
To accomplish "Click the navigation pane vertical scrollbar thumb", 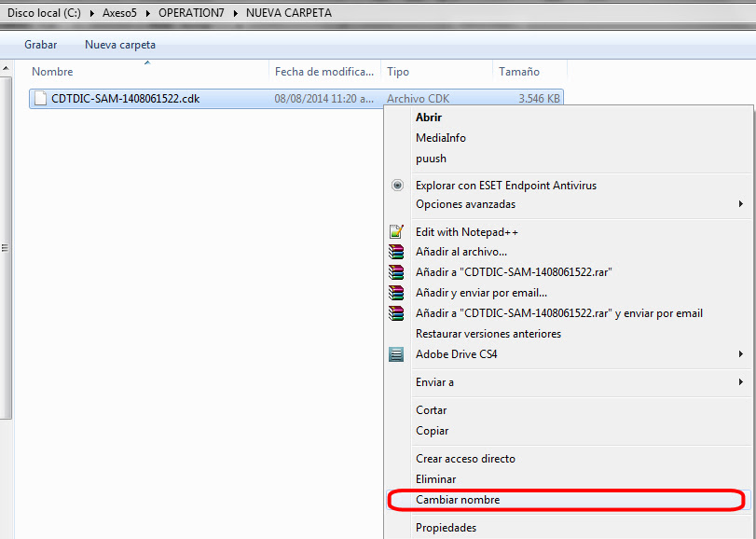I will [x=6, y=248].
